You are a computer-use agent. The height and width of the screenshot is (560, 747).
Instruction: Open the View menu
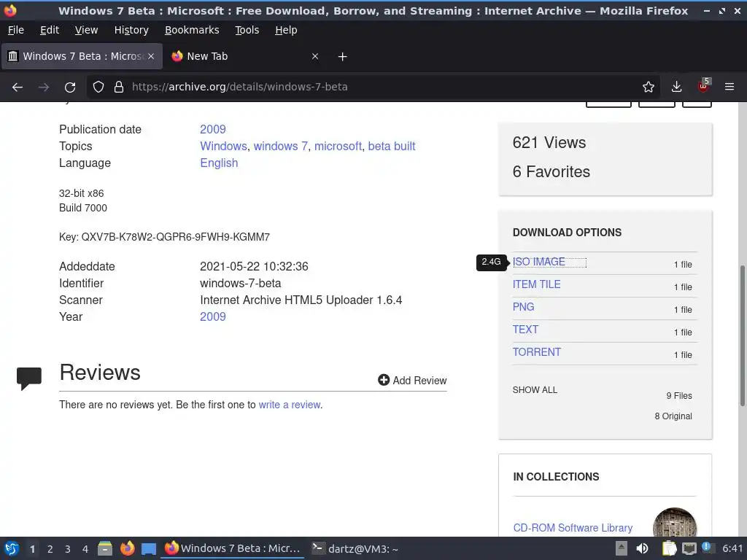tap(86, 30)
